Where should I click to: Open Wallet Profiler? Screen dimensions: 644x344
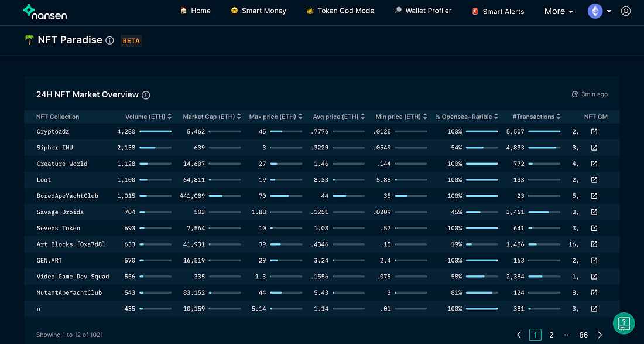click(423, 11)
